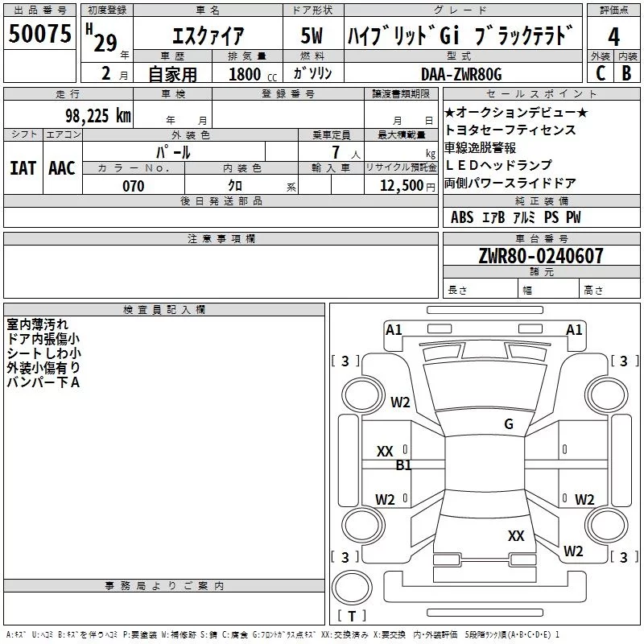Click damage code legend at bottom

tap(283, 634)
